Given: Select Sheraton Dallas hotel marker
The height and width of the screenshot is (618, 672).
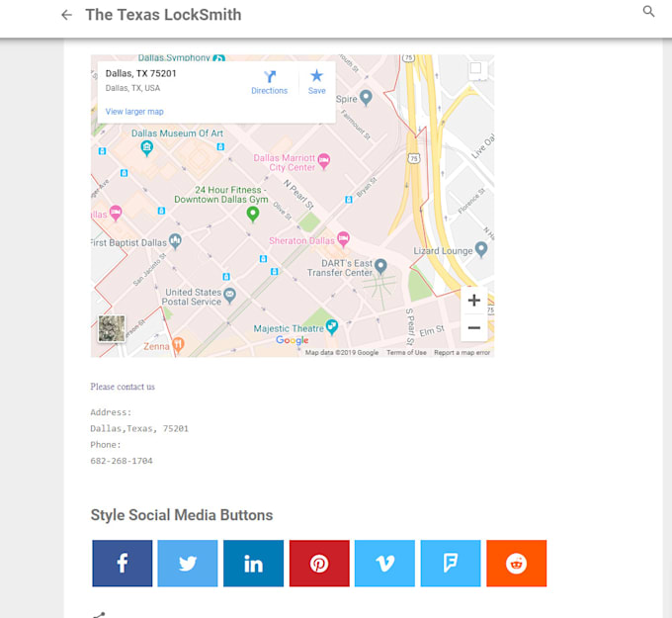Looking at the screenshot, I should click(343, 239).
